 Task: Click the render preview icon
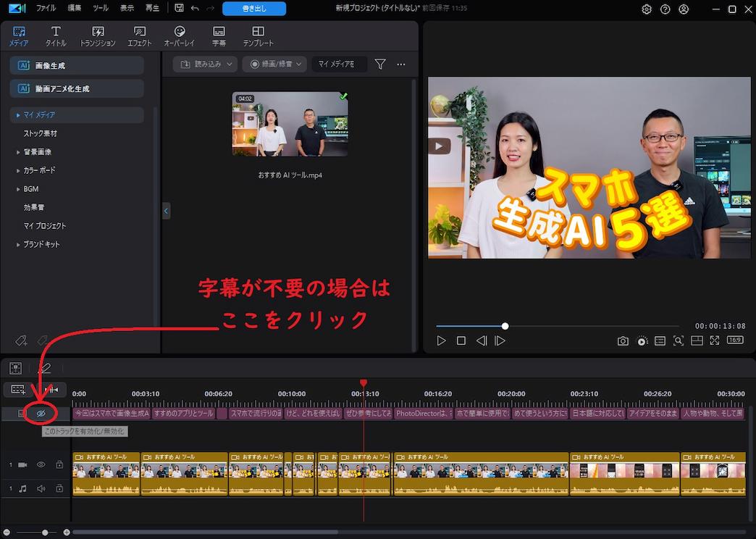(642, 341)
